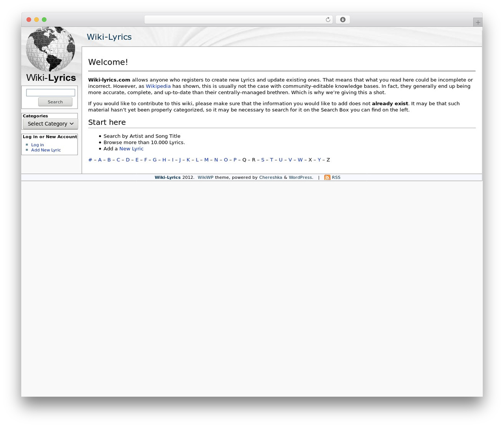Click the Start here heading
This screenshot has width=504, height=427.
click(x=107, y=123)
